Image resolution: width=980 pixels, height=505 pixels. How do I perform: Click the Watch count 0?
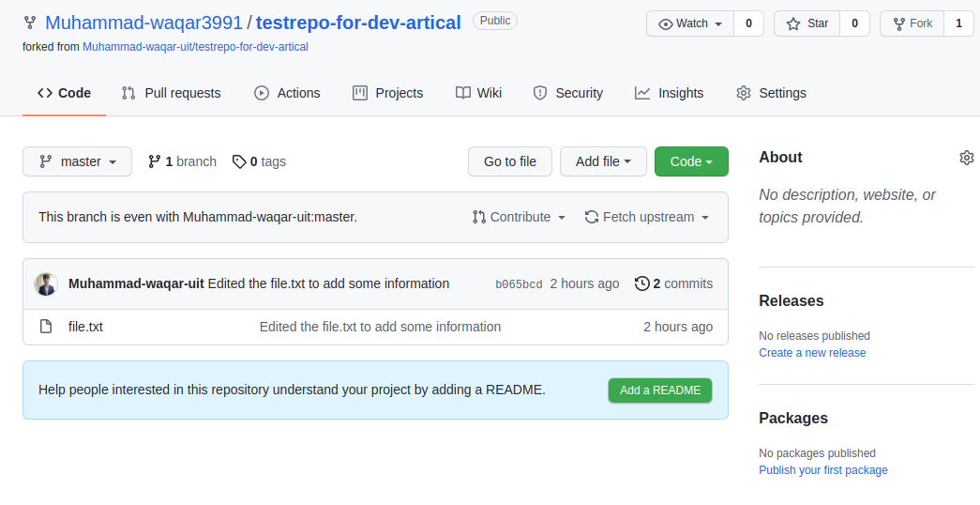tap(748, 23)
